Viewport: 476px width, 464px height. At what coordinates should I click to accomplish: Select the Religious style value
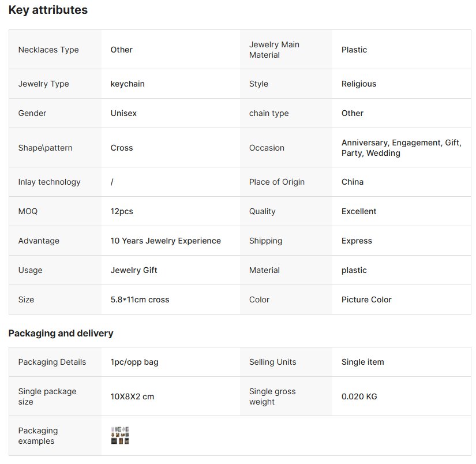358,84
